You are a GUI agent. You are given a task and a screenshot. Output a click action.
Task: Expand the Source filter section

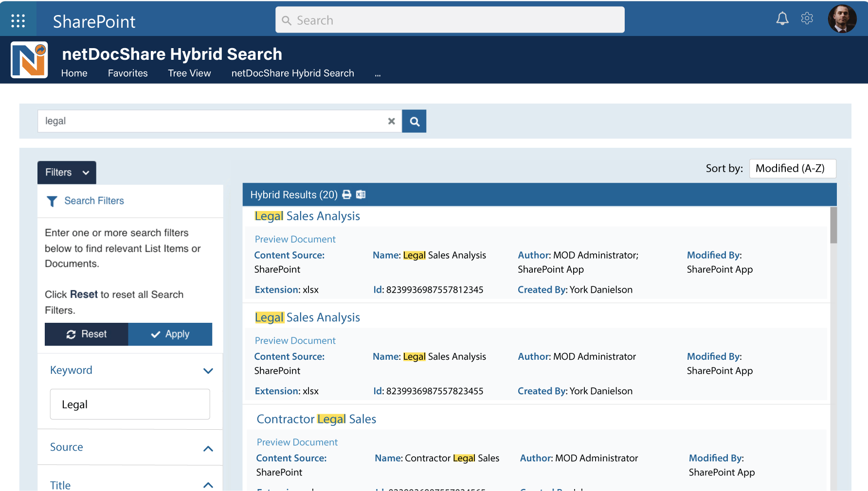click(x=208, y=448)
